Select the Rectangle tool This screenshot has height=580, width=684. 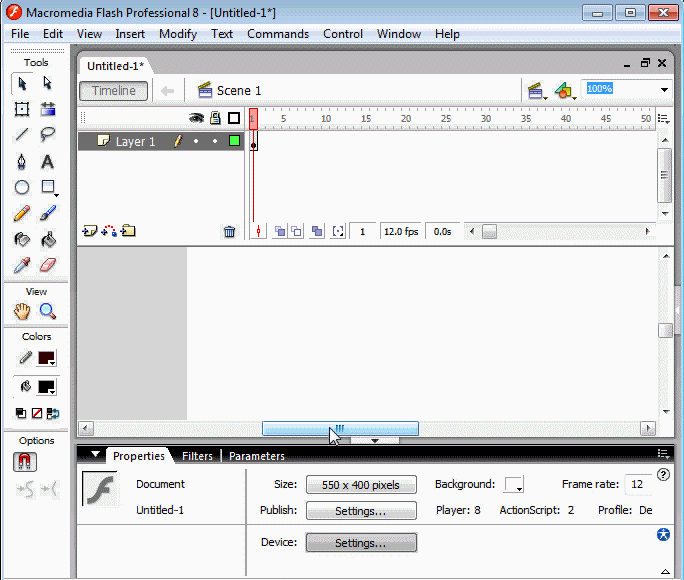coord(48,188)
